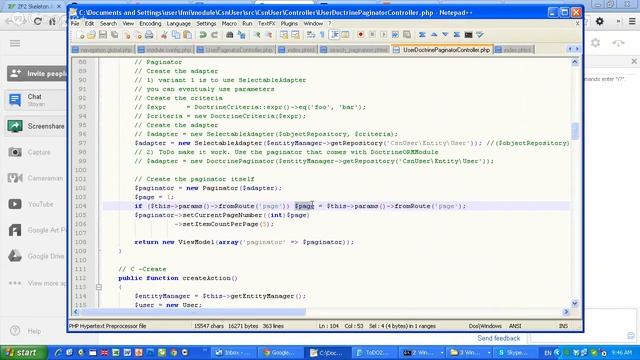The image size is (640, 360).
Task: Click Invite people in Hangouts sidebar
Action: [x=37, y=74]
